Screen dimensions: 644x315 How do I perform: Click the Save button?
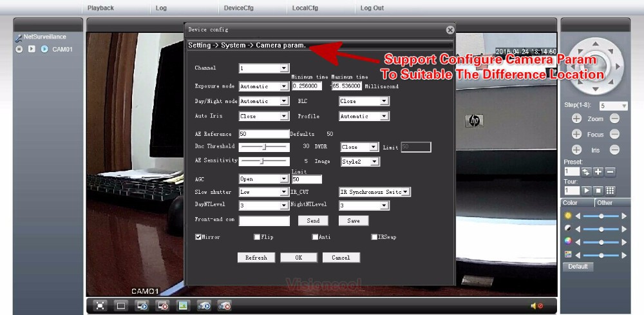[x=354, y=220]
